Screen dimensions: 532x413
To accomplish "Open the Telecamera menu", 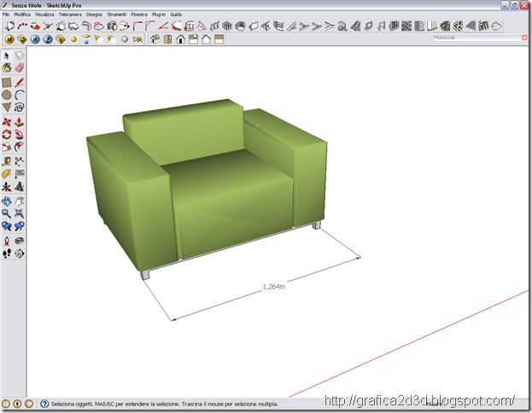I will [x=70, y=15].
